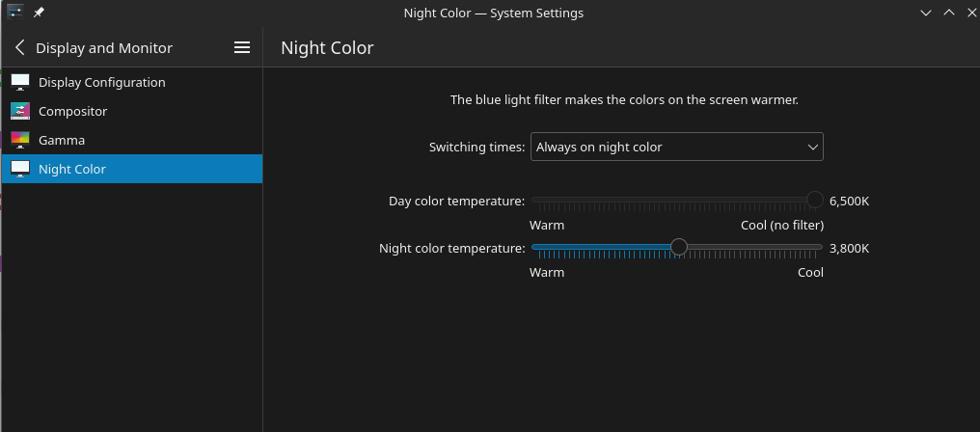The height and width of the screenshot is (432, 980).
Task: Minimize the System Settings window
Action: [x=926, y=13]
